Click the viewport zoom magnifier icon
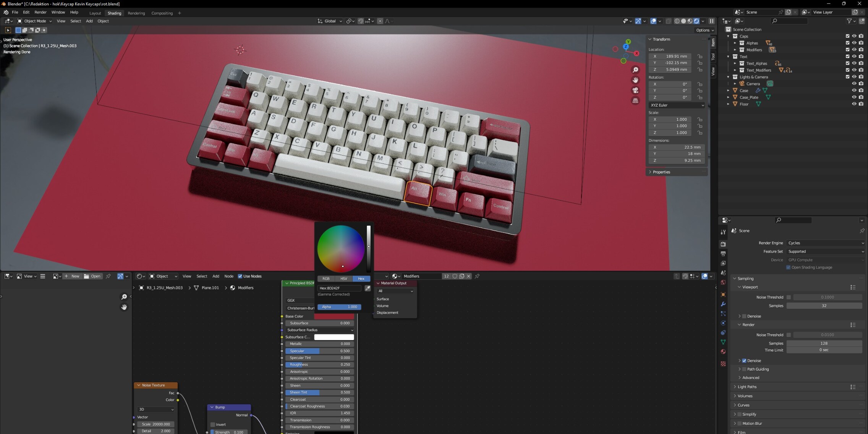This screenshot has width=868, height=434. click(x=635, y=70)
